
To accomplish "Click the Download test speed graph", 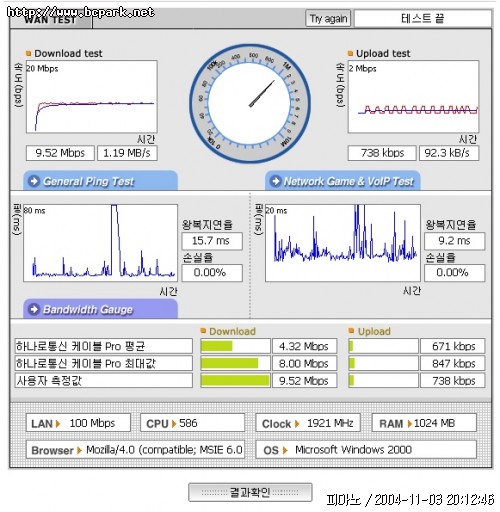I will click(92, 97).
